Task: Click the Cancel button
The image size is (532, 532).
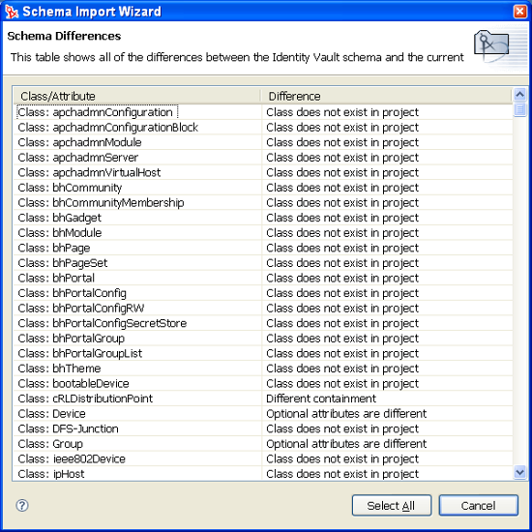Action: (x=478, y=506)
